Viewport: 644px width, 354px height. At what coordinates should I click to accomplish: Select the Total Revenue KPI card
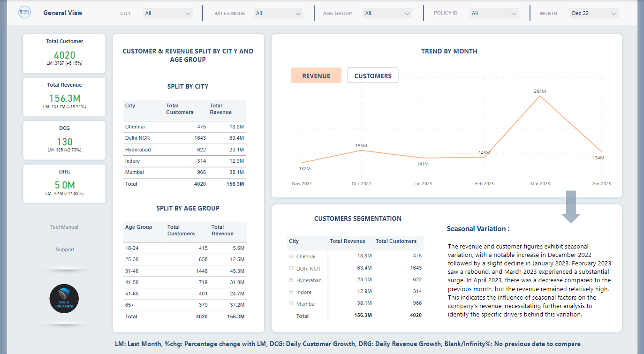click(x=64, y=97)
